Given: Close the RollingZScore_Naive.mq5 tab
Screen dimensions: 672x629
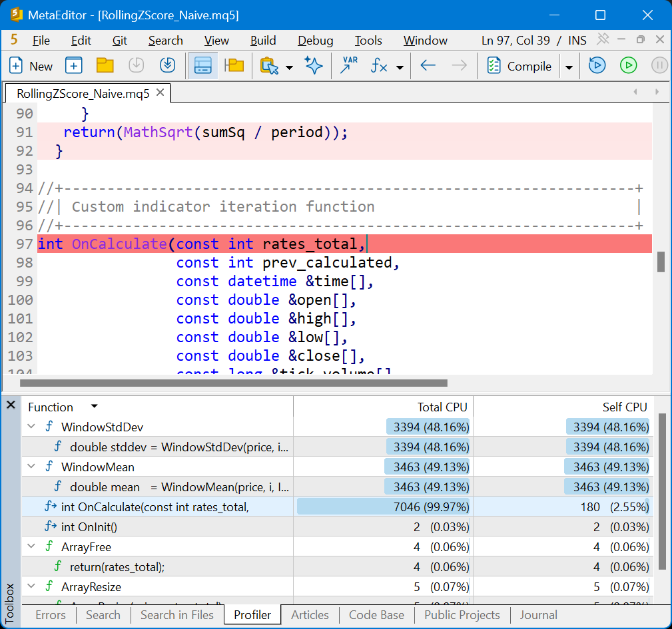Looking at the screenshot, I should pyautogui.click(x=160, y=93).
